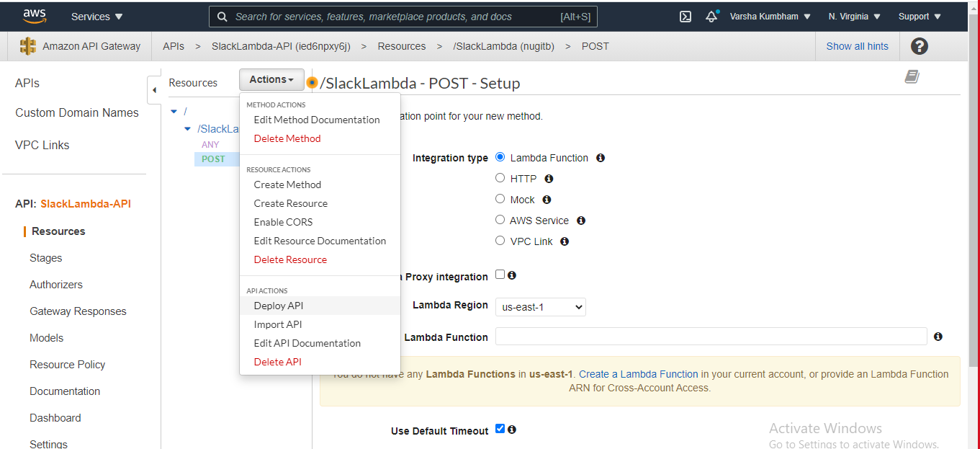The image size is (980, 449).
Task: Collapse the root / resource tree node
Action: (174, 111)
